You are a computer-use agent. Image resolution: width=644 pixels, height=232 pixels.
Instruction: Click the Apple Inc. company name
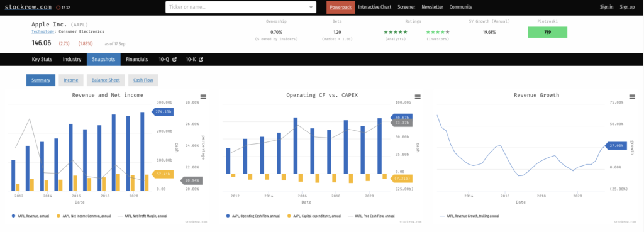[49, 25]
